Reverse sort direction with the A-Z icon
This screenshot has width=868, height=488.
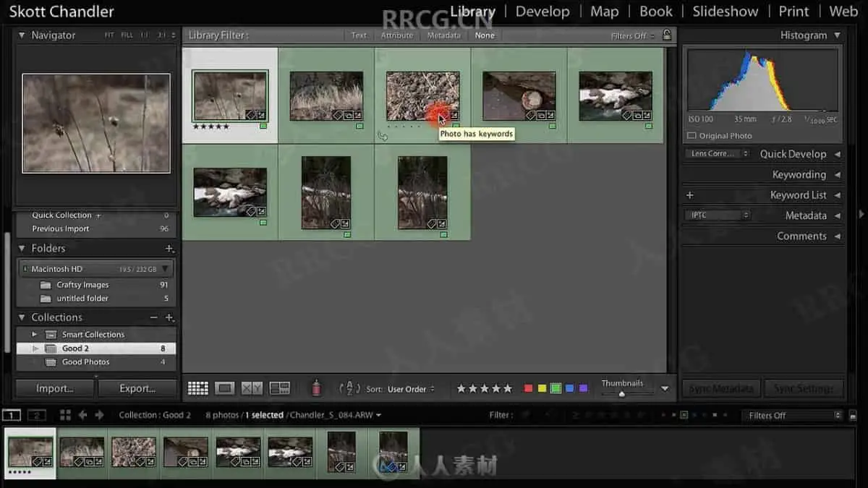pos(349,388)
